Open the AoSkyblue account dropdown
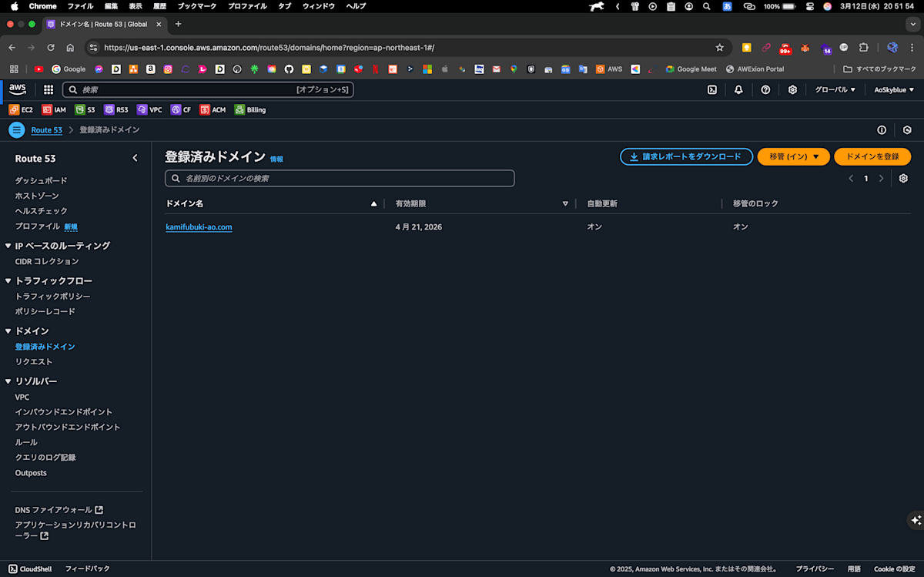This screenshot has width=924, height=577. click(894, 89)
